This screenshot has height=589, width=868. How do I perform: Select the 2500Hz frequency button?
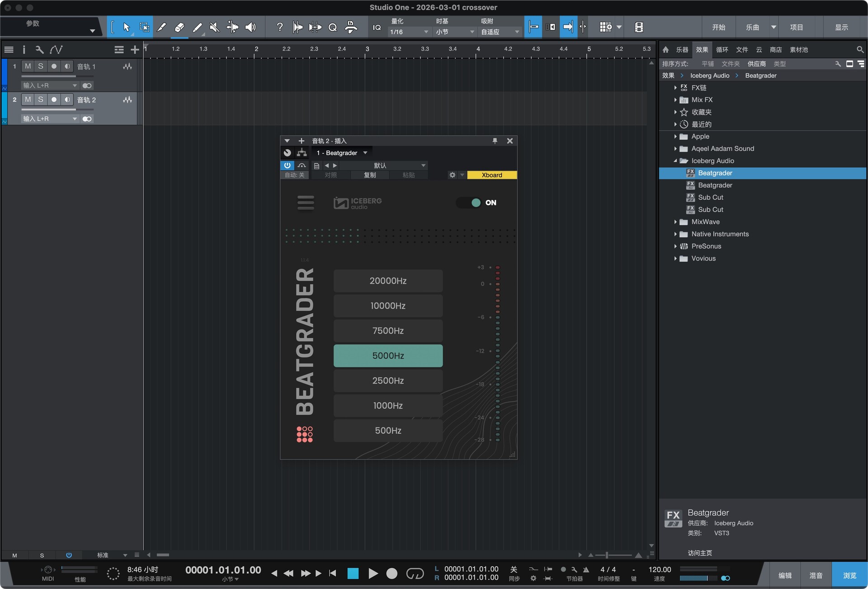click(388, 380)
